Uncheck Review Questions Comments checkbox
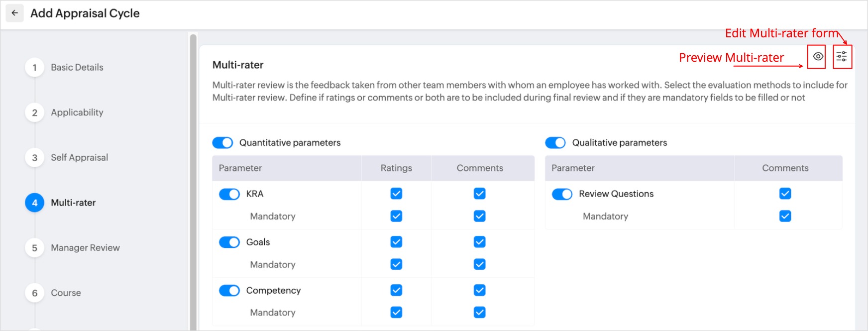868x331 pixels. tap(785, 194)
